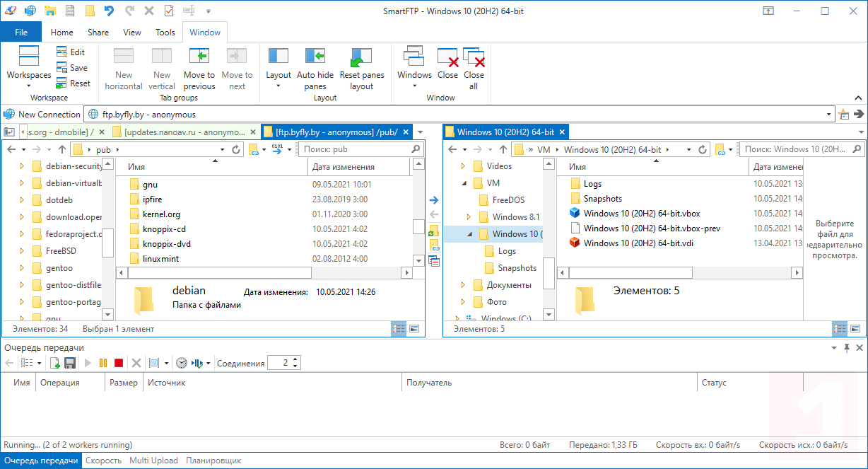The height and width of the screenshot is (469, 868).
Task: Open the quick access toolbar customize arrow
Action: click(x=208, y=11)
